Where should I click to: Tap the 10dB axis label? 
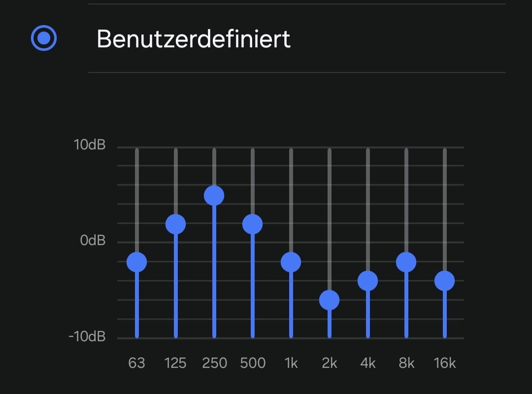(x=90, y=145)
